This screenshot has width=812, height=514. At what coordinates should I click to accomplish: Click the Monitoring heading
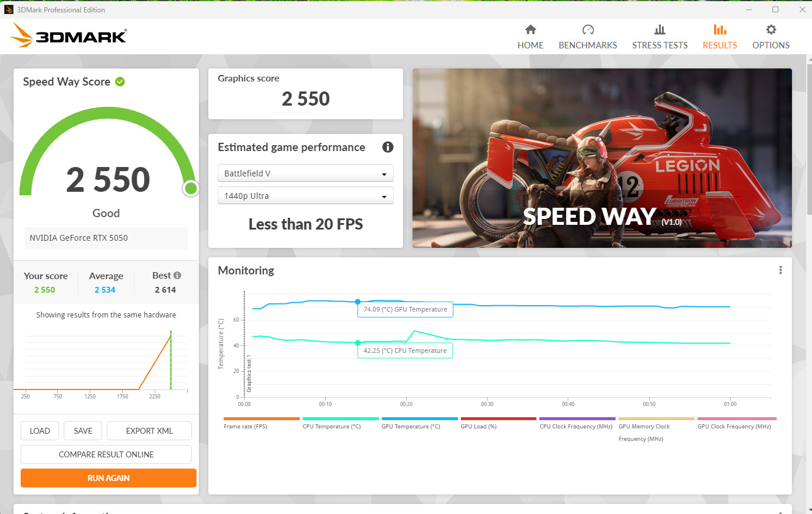point(246,270)
